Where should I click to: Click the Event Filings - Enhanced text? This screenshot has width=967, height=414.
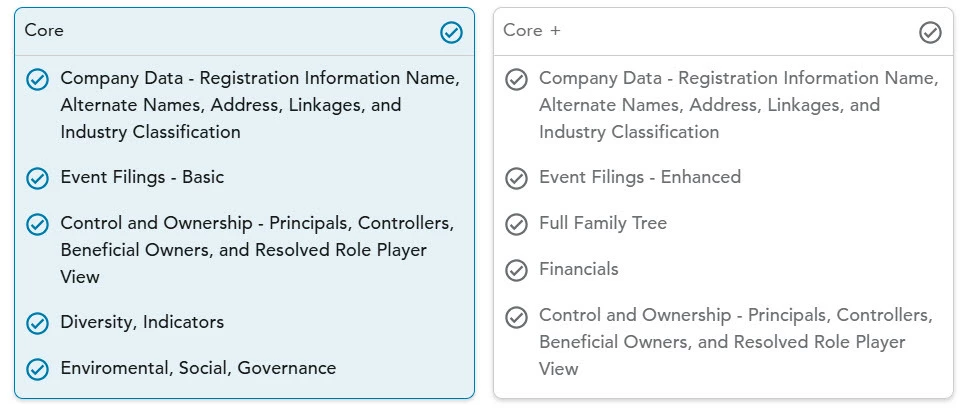[640, 177]
